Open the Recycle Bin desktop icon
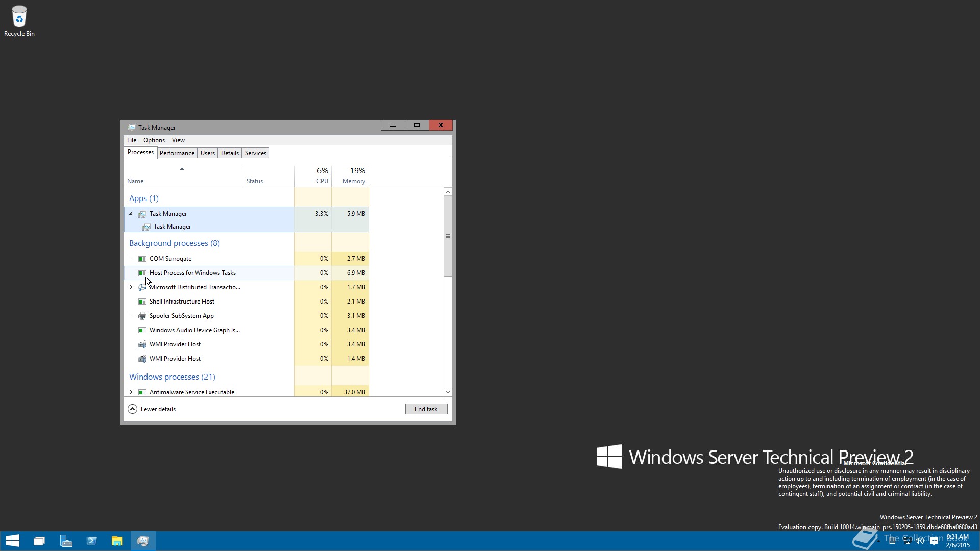Screen dimensions: 980x551 [x=19, y=20]
